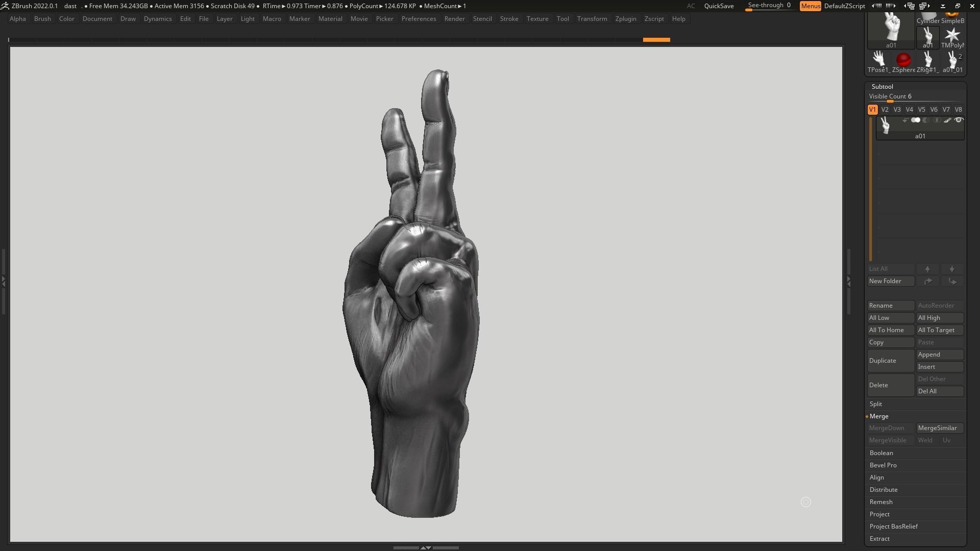Set a01 subtool to intersection boolean mode
980x551 pixels.
point(937,120)
